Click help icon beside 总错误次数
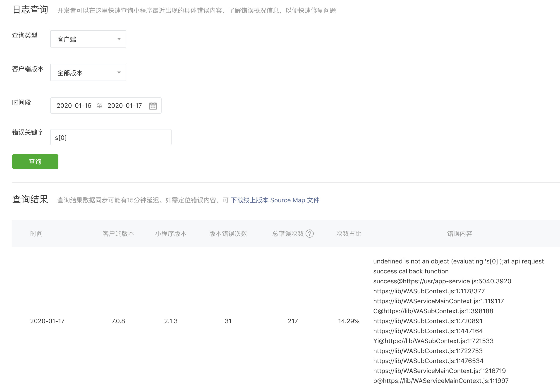 [x=309, y=234]
